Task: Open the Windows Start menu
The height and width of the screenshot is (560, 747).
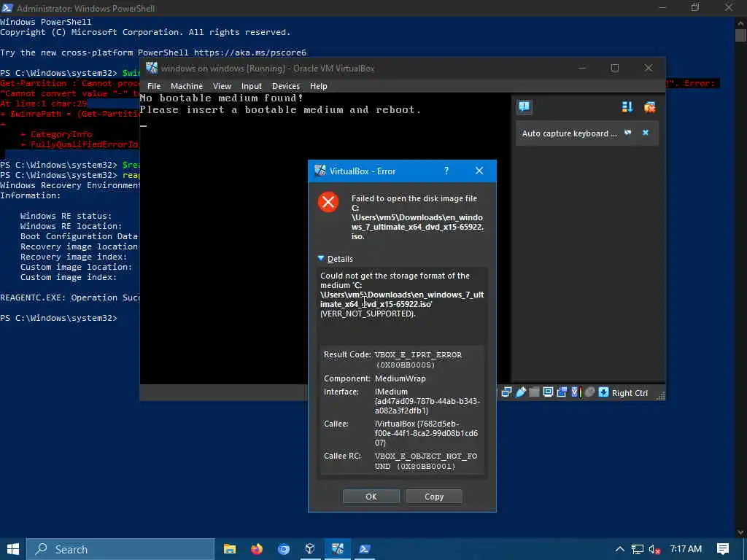Action: (13, 549)
